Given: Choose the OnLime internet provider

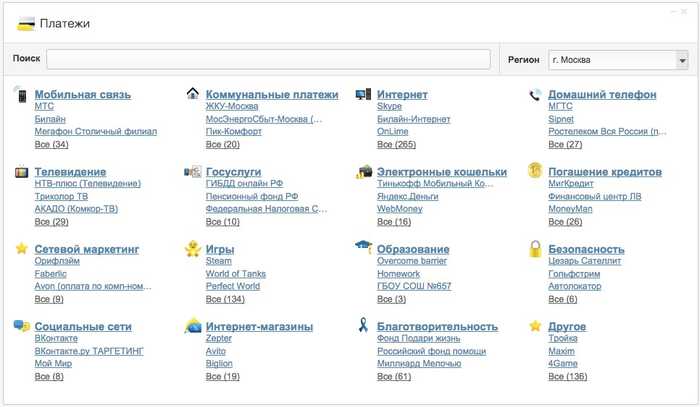Looking at the screenshot, I should click(x=392, y=132).
